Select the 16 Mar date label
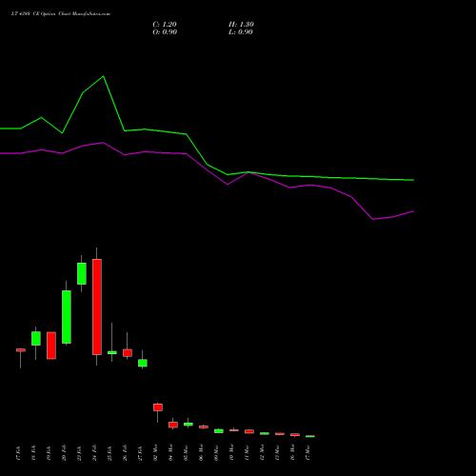The height and width of the screenshot is (476, 476). [292, 453]
